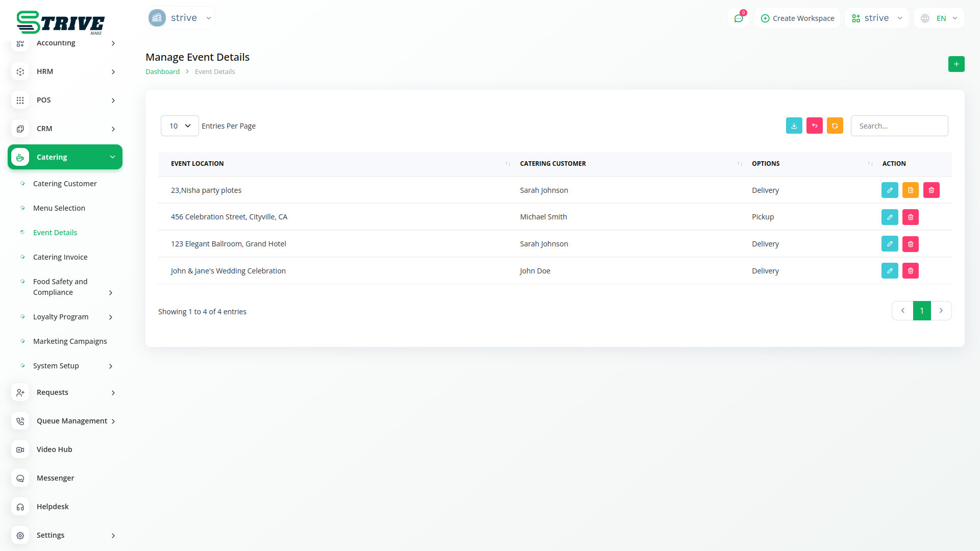
Task: Click the Create Workspace button
Action: pyautogui.click(x=797, y=18)
